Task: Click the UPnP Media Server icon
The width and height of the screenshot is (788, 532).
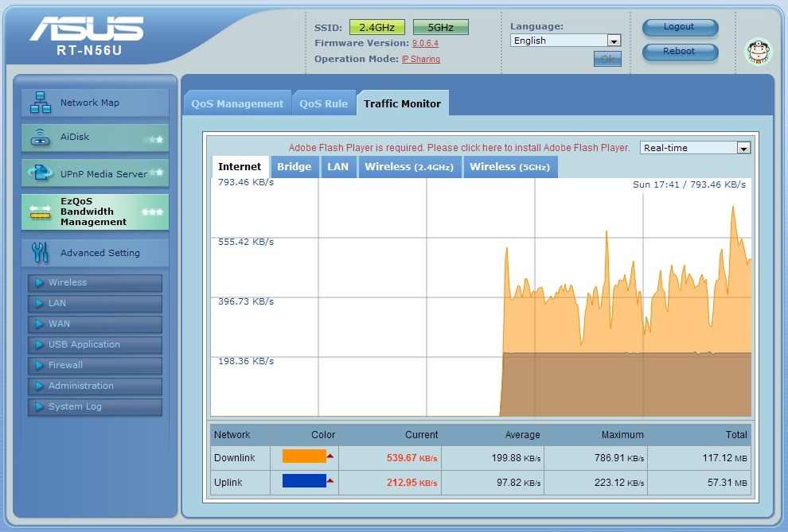Action: (40, 173)
